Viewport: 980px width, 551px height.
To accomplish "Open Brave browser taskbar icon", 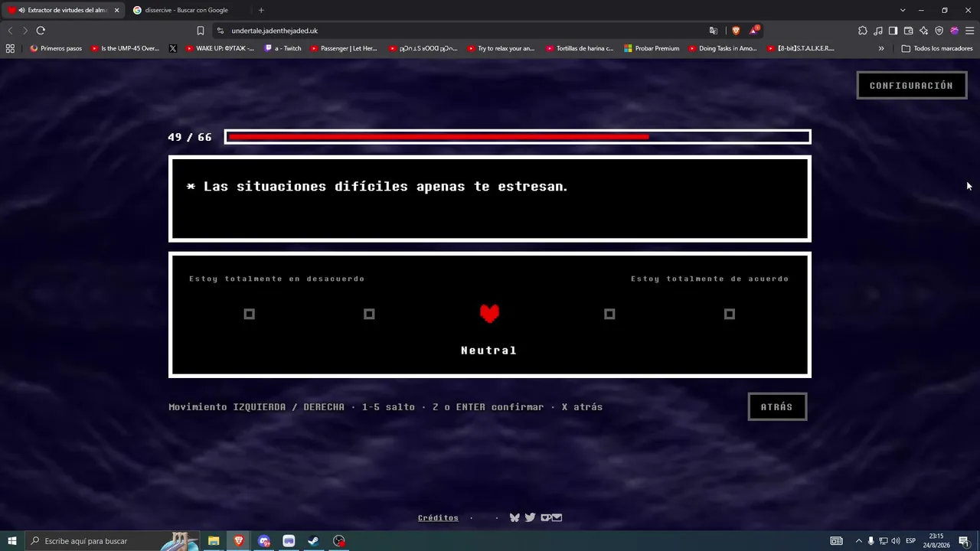I will 239,541.
